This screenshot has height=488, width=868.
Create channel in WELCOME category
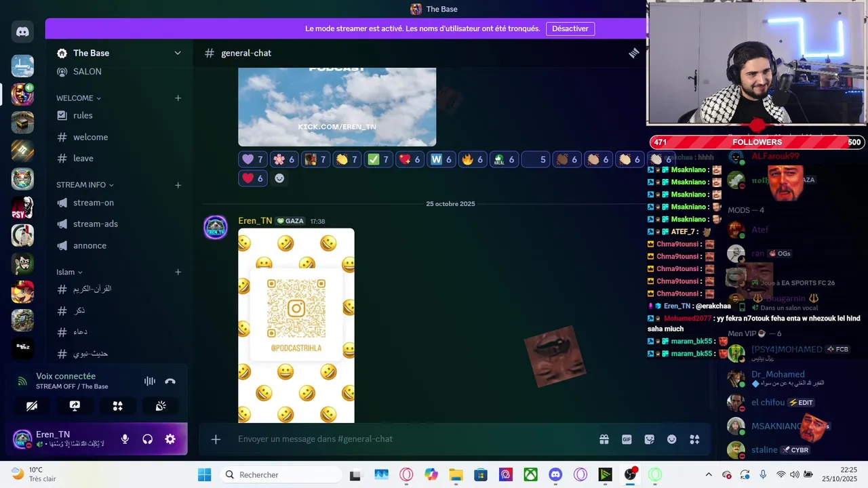click(x=178, y=98)
